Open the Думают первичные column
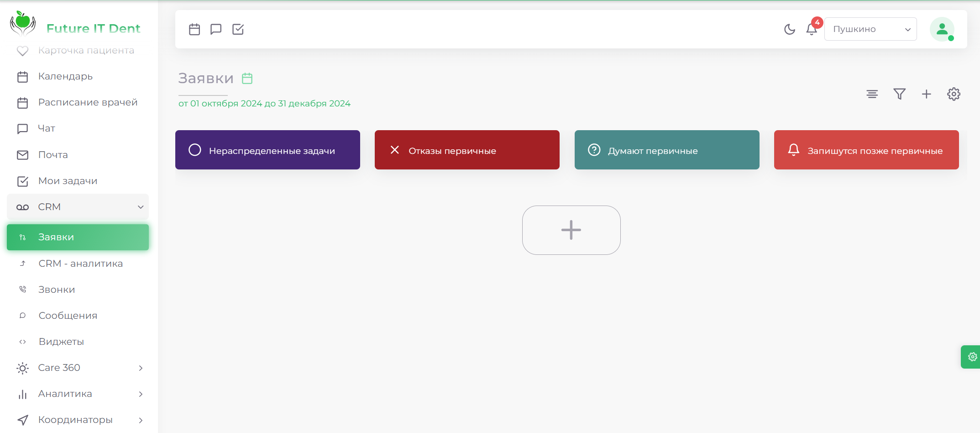The image size is (980, 433). 667,150
